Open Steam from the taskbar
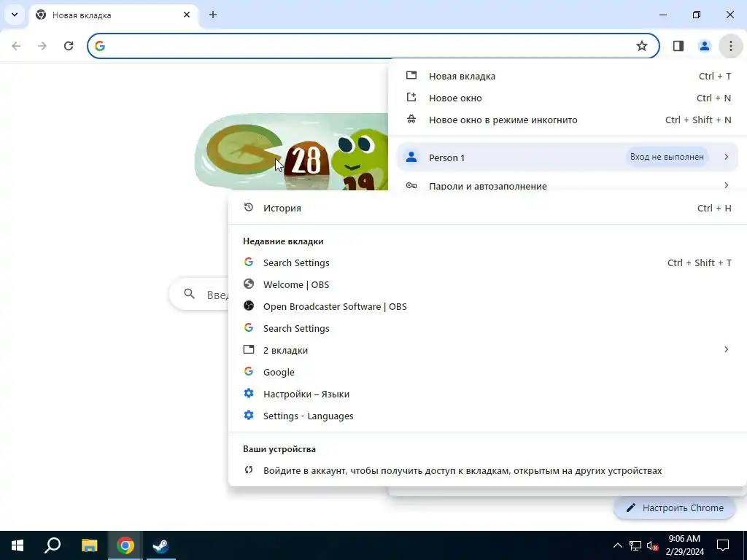This screenshot has width=747, height=560. pyautogui.click(x=160, y=545)
